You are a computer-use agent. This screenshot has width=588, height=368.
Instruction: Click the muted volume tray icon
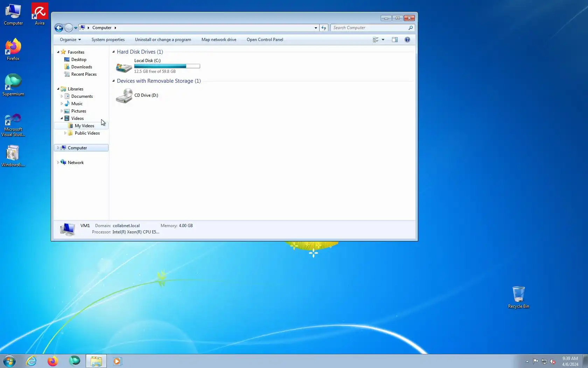pyautogui.click(x=553, y=361)
